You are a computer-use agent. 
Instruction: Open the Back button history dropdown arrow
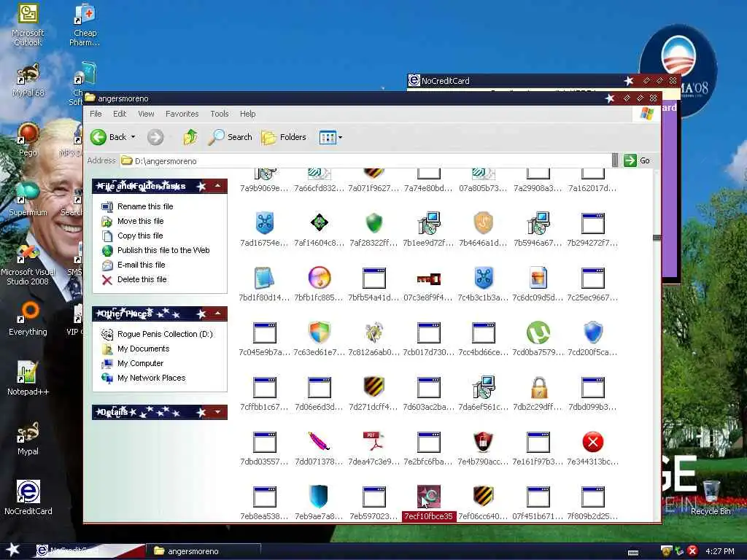click(133, 137)
